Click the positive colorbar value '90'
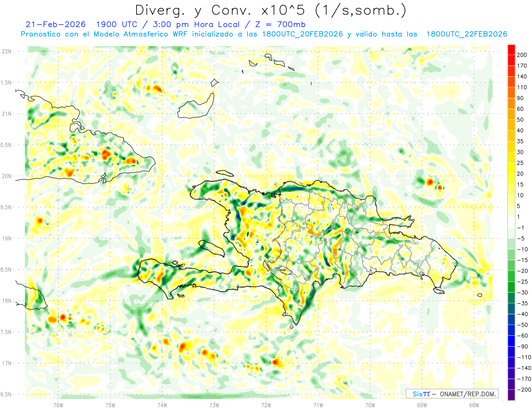Screen dimensions: 532x411 click(x=521, y=98)
